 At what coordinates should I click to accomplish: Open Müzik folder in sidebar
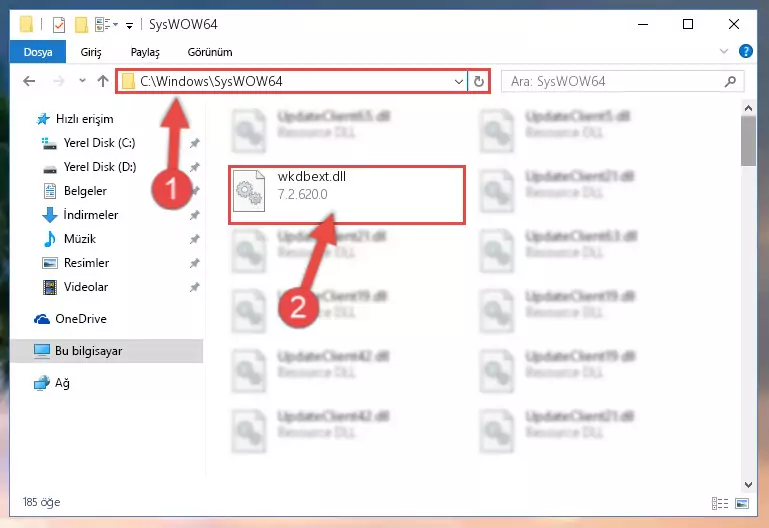pyautogui.click(x=79, y=239)
